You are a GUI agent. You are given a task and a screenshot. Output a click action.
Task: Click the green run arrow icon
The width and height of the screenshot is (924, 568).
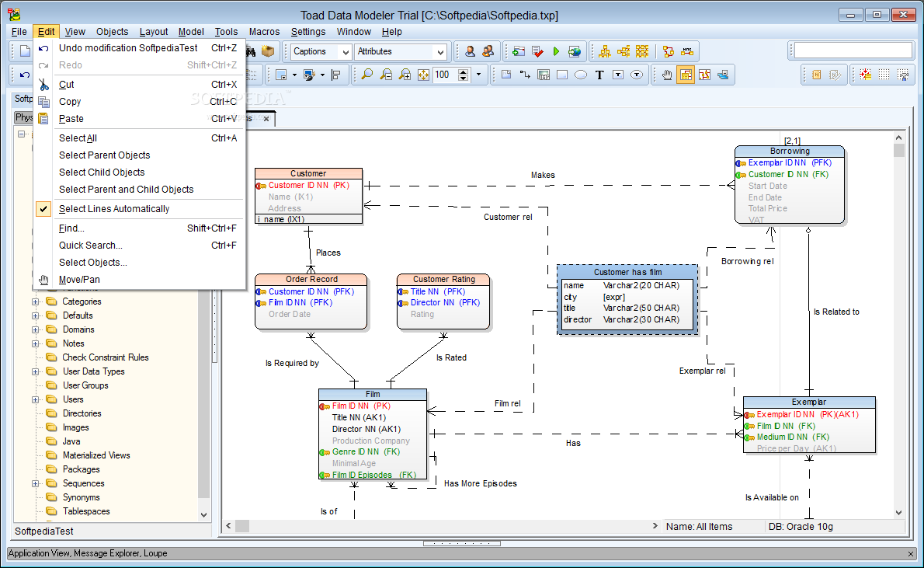click(556, 51)
